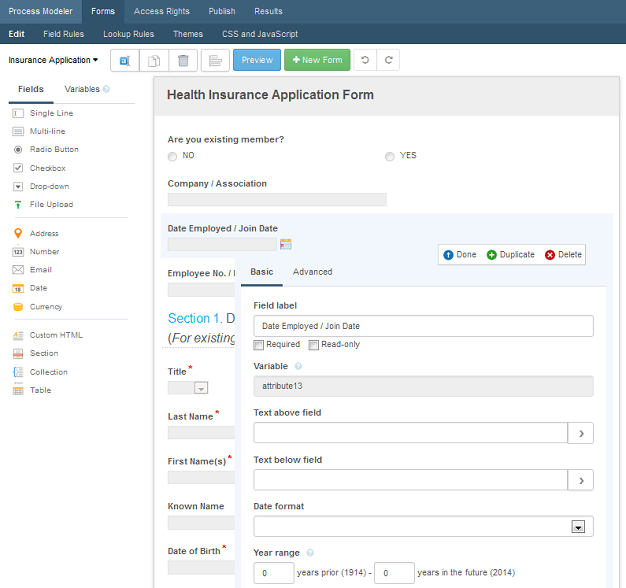The image size is (626, 588).
Task: Click Delete to remove the field
Action: pyautogui.click(x=563, y=255)
